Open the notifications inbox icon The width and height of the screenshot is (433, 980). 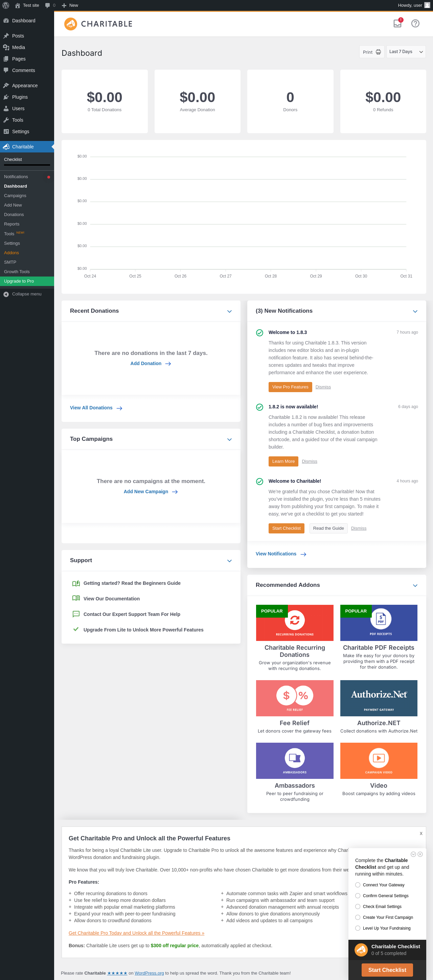(x=397, y=24)
